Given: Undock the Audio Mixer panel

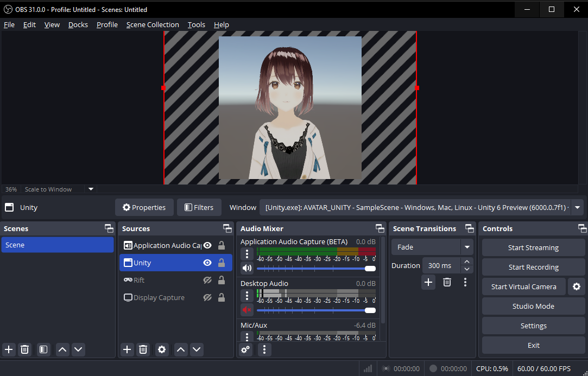Looking at the screenshot, I should 380,228.
